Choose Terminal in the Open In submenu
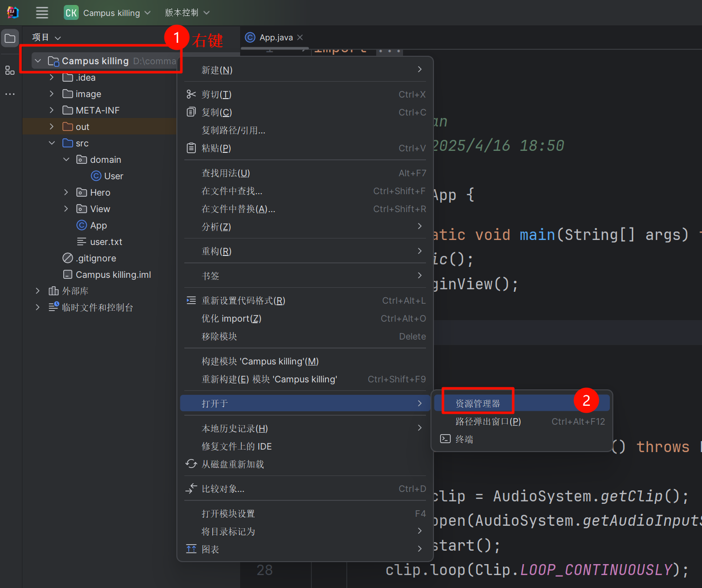The width and height of the screenshot is (702, 588). [464, 440]
